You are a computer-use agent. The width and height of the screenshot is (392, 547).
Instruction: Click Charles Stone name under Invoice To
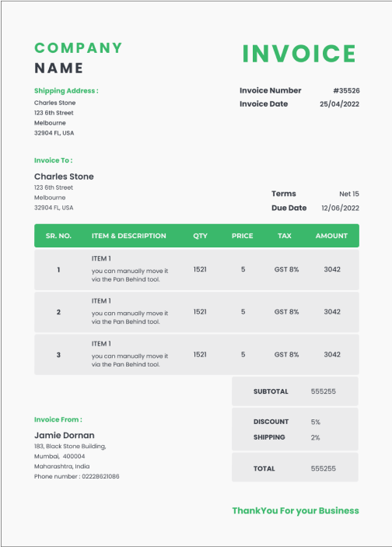click(64, 177)
